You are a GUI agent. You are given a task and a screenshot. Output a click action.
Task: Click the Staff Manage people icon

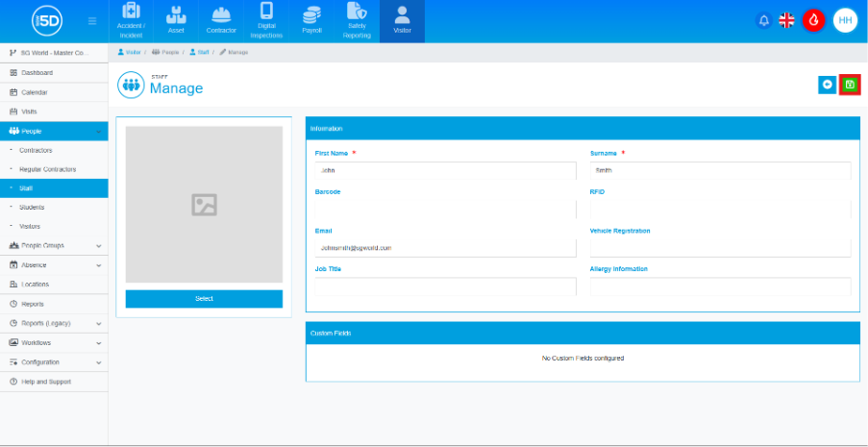point(131,85)
